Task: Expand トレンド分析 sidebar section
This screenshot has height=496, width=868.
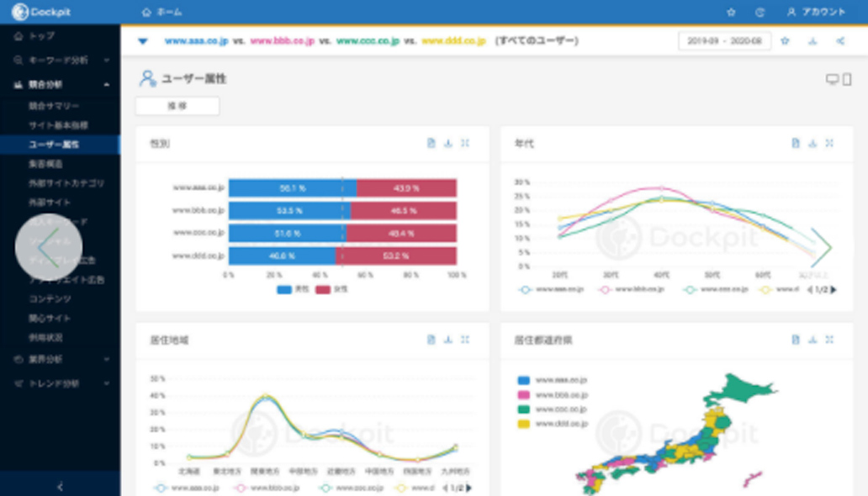Action: click(x=60, y=383)
